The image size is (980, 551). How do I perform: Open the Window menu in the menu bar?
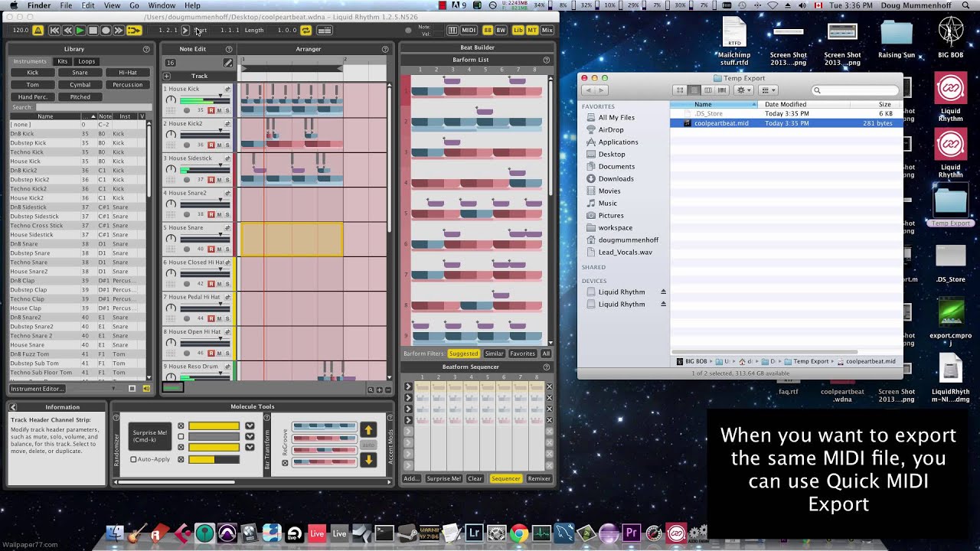click(x=162, y=5)
